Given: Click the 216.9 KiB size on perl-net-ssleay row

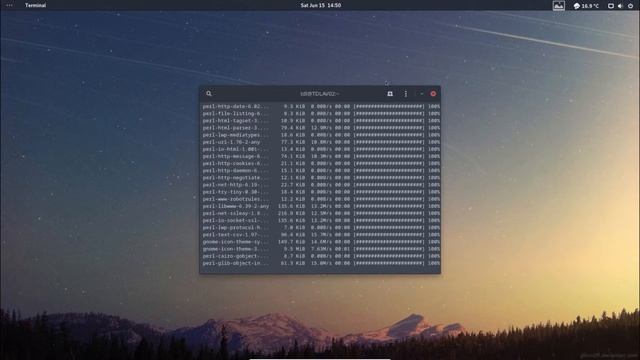Looking at the screenshot, I should [292, 213].
